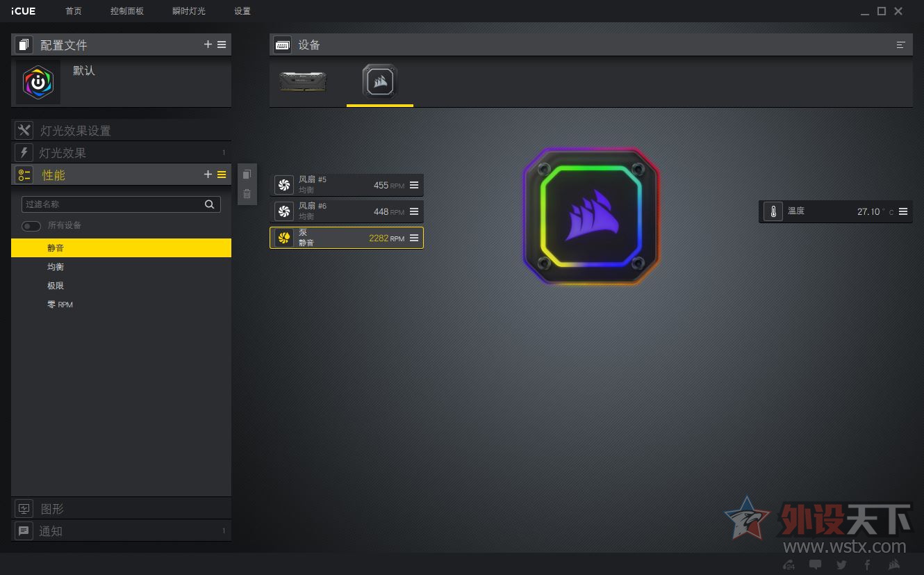This screenshot has height=575, width=924.
Task: Toggle the 所有设备 switch
Action: tap(31, 226)
